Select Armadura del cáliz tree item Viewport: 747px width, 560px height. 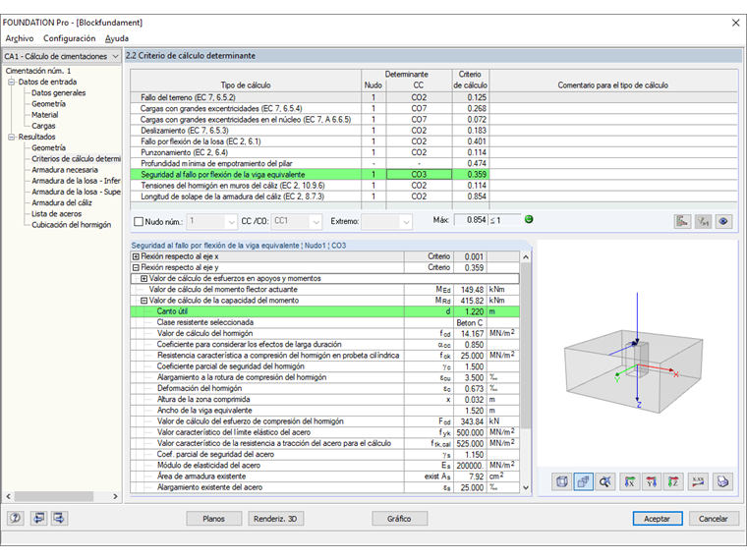[62, 202]
